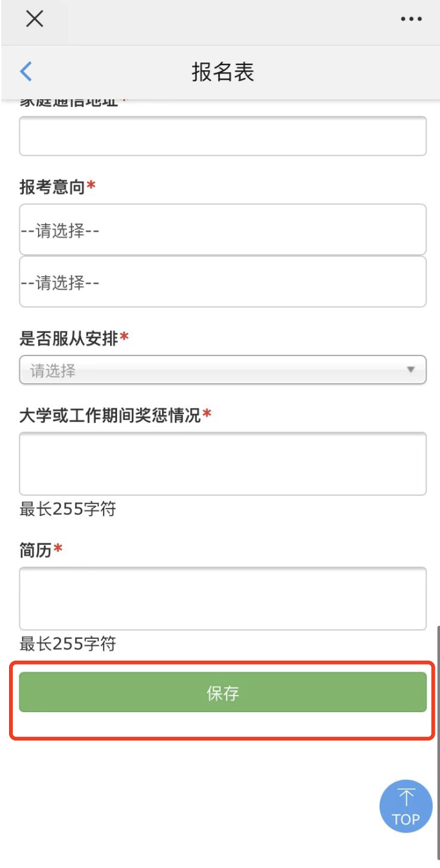
Task: Open the first 报考意向 请选择 dropdown
Action: (223, 230)
